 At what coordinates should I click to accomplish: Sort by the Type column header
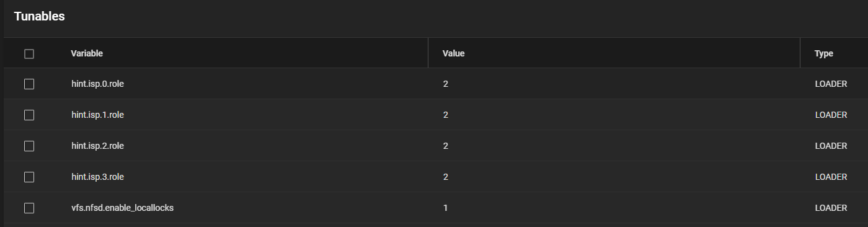[823, 54]
